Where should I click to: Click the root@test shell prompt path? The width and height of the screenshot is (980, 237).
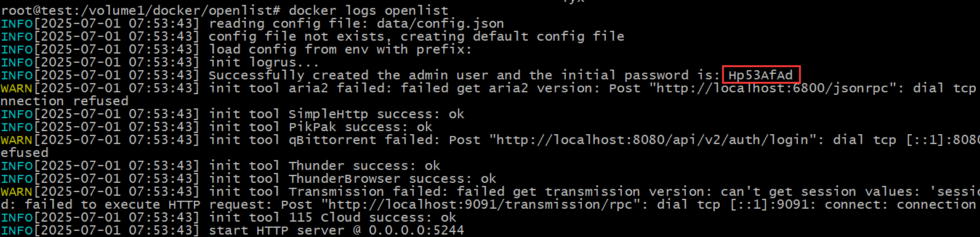(x=141, y=10)
